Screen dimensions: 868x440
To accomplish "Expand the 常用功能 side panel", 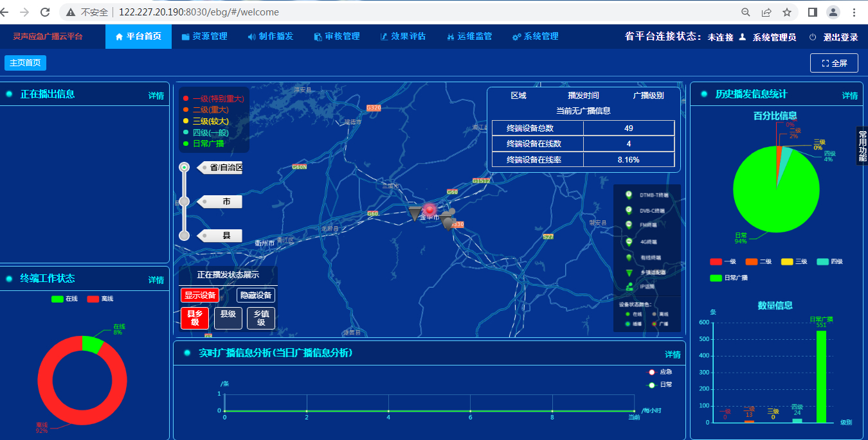I will tap(862, 145).
